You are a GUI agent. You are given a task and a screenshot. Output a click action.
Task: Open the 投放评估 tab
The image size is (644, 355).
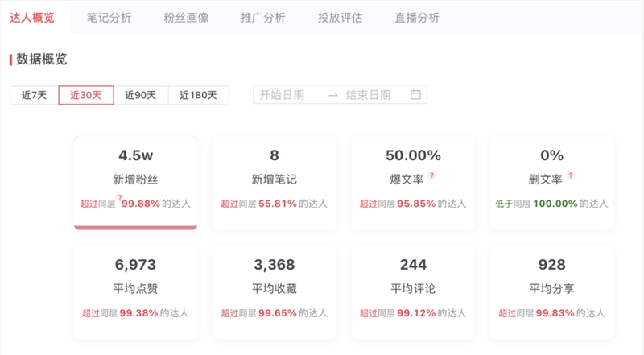coord(340,18)
